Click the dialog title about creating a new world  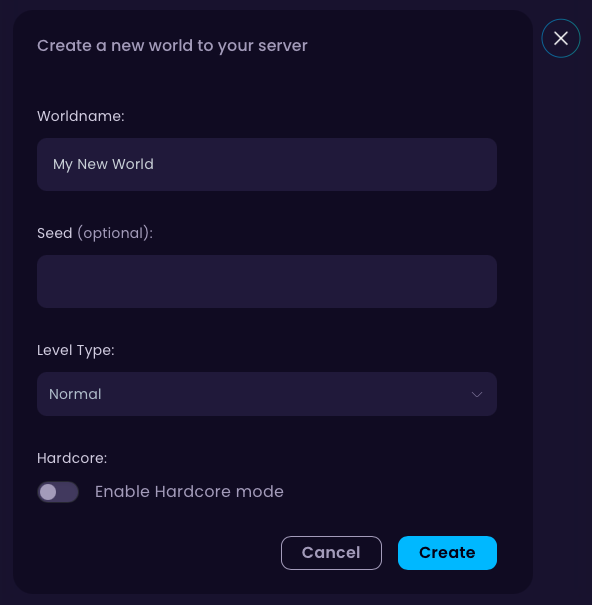pos(172,46)
